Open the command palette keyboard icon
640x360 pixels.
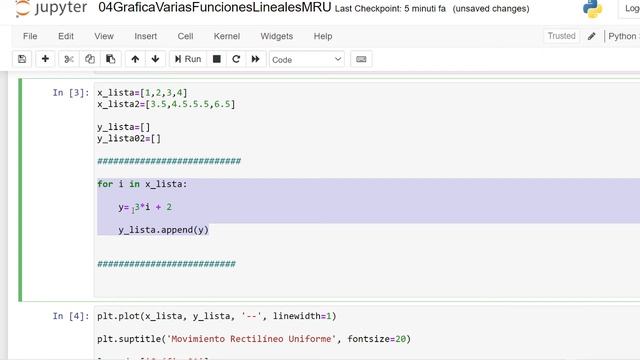click(361, 59)
